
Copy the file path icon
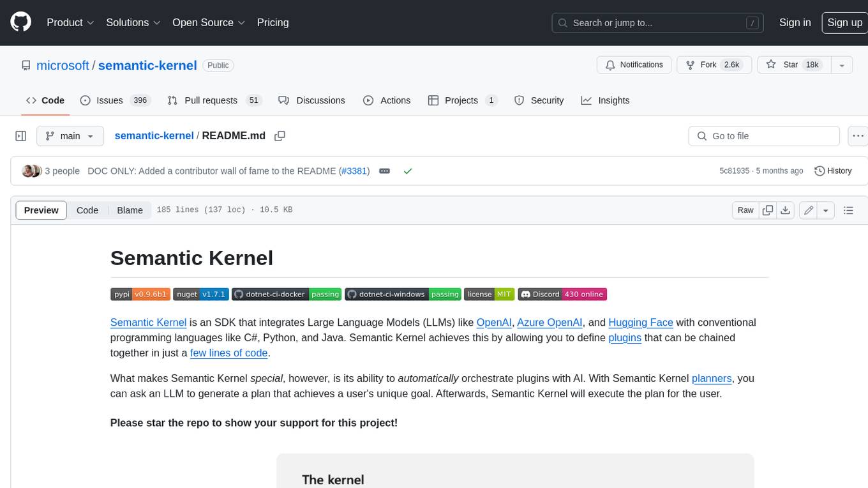pyautogui.click(x=280, y=136)
